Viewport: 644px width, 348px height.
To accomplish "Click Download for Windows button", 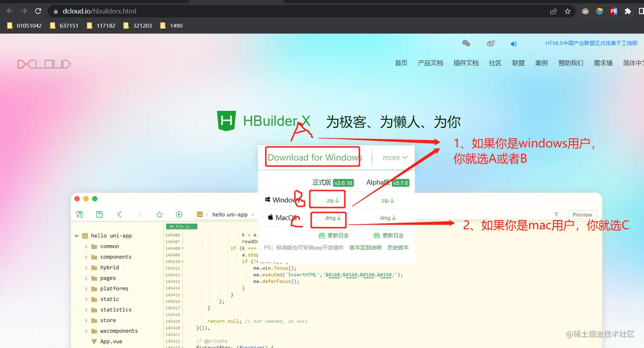I will (x=314, y=158).
